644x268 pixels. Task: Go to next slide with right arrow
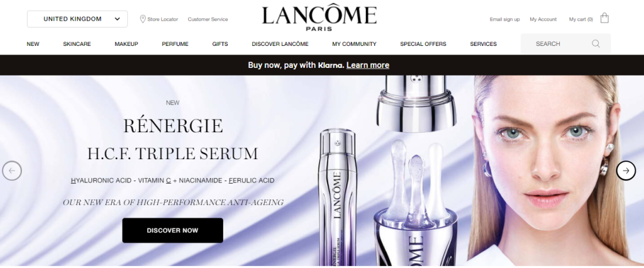[626, 170]
